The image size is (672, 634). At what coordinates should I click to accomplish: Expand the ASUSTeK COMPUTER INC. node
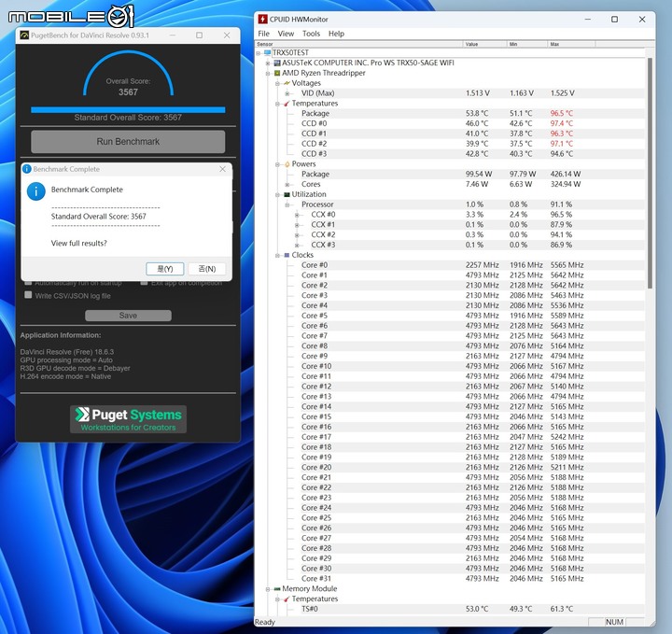click(268, 63)
